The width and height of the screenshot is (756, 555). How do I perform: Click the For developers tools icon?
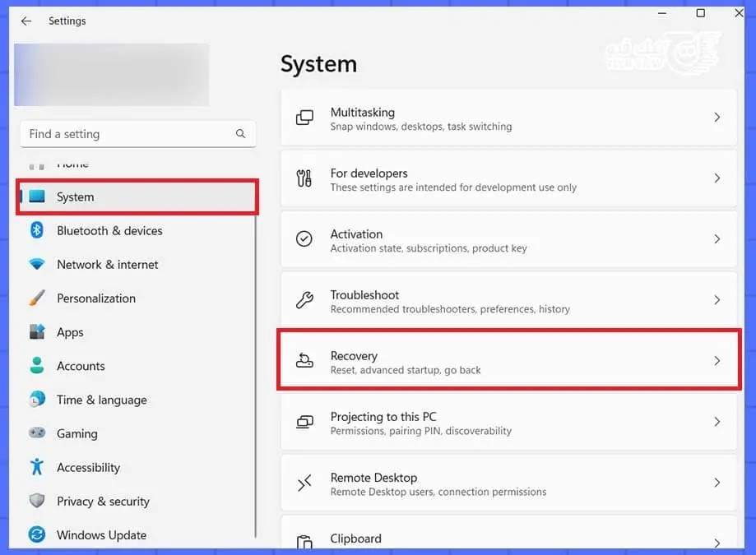click(x=304, y=178)
